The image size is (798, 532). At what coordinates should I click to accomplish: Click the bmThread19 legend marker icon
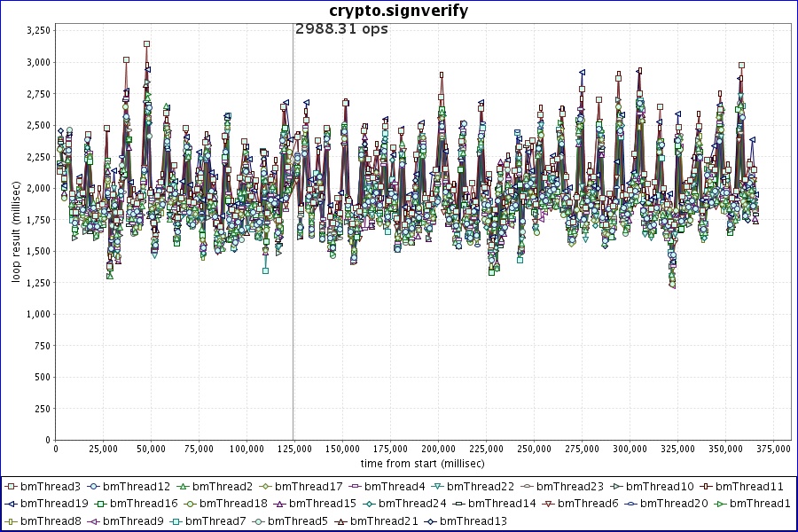click(11, 503)
